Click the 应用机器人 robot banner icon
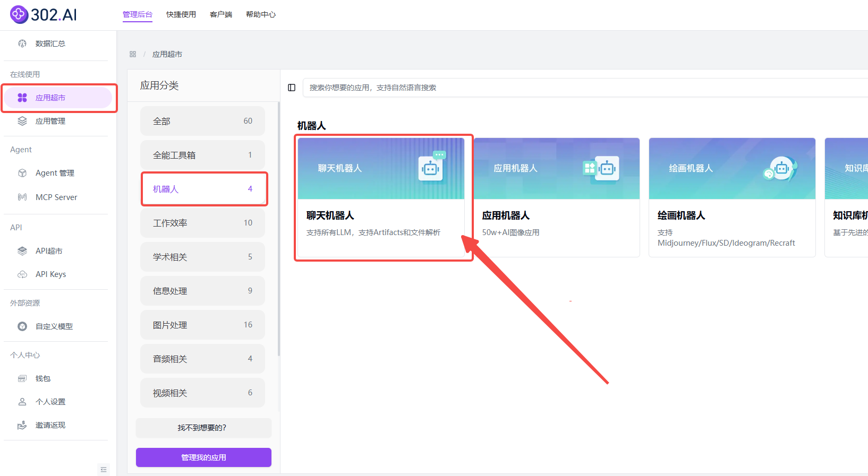 click(x=601, y=169)
